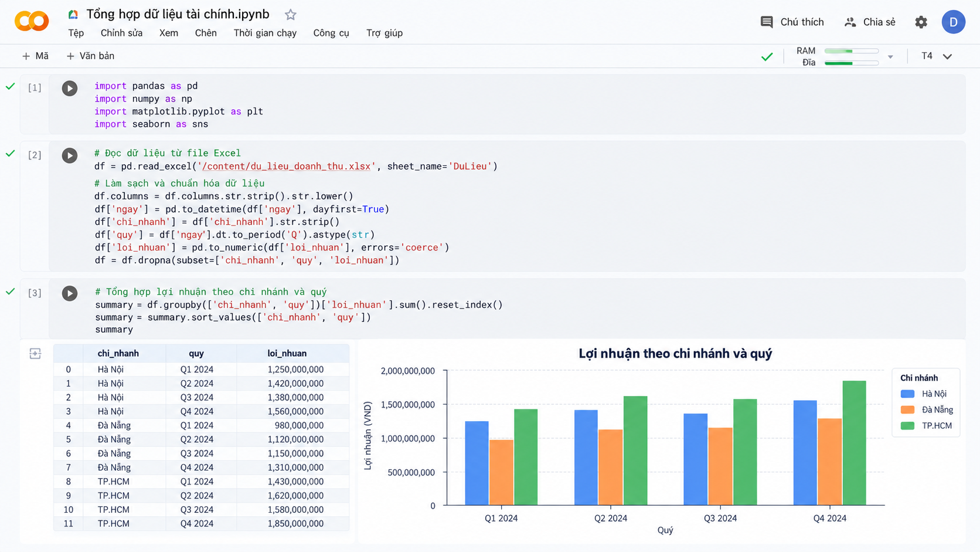Add a text cell with + Văn bản

pyautogui.click(x=90, y=56)
